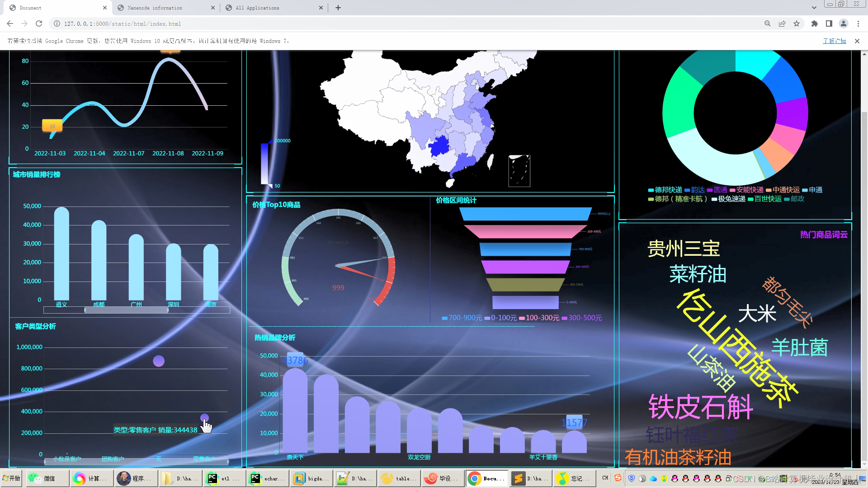Open the Chrome three-dot menu
868x488 pixels.
click(858, 23)
